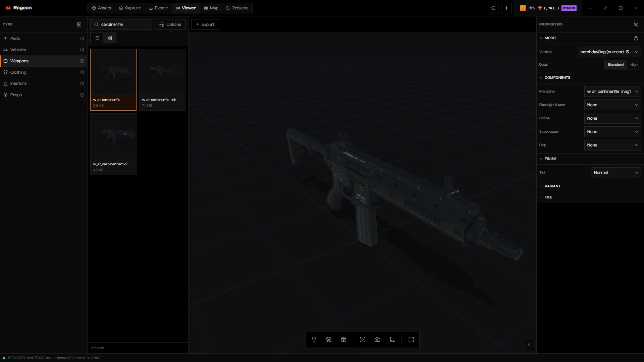
Task: Click the orange user avatar square
Action: click(x=523, y=8)
